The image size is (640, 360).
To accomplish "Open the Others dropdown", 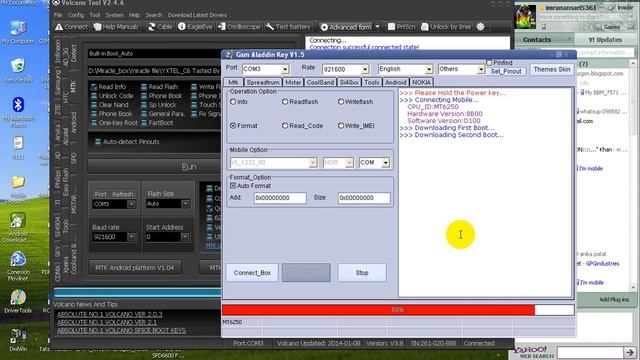I will coord(481,69).
